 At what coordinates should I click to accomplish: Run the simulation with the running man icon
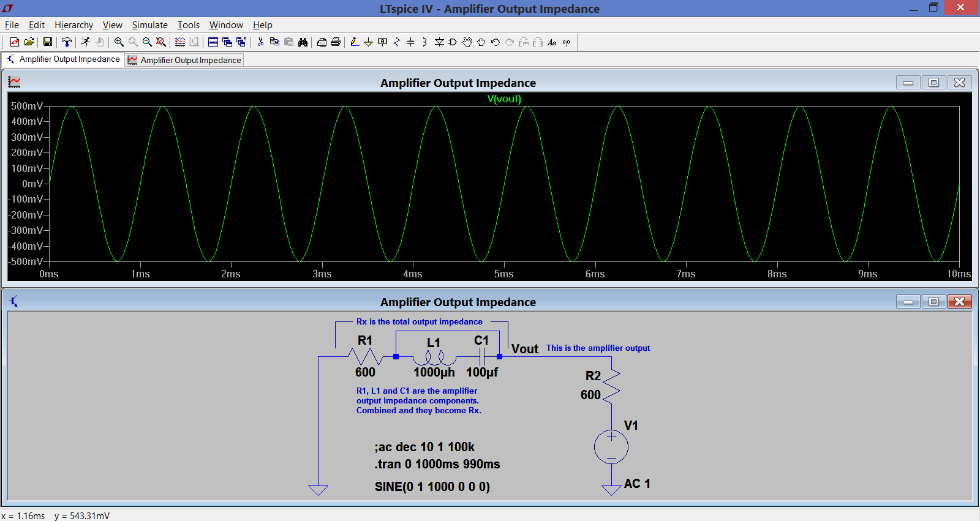(86, 42)
